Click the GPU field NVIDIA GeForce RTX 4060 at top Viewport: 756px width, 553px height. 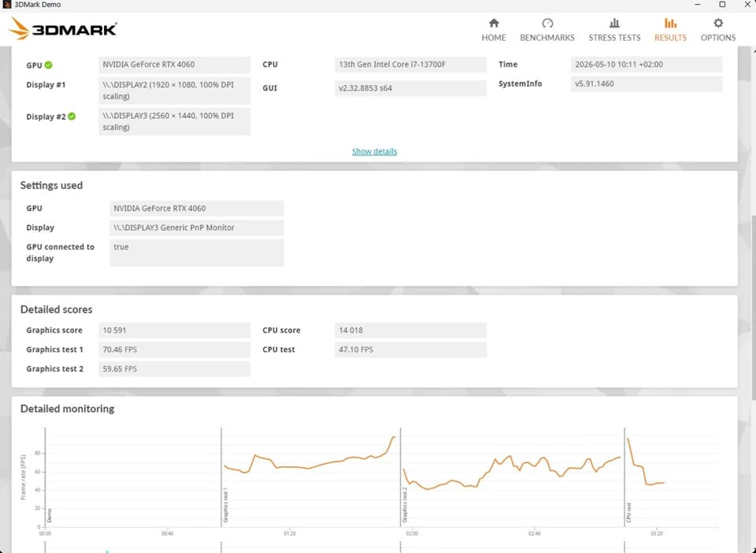click(x=174, y=65)
